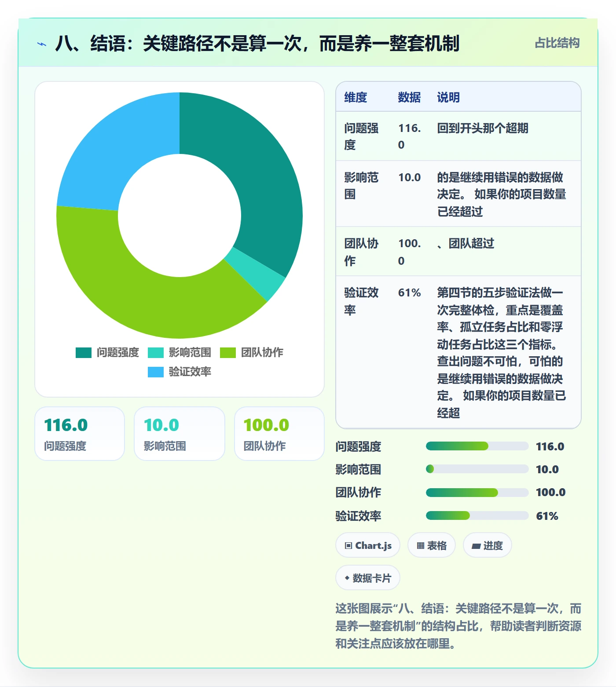This screenshot has height=687, width=616.
Task: Select the 116.0 问题强度 data card
Action: click(80, 434)
